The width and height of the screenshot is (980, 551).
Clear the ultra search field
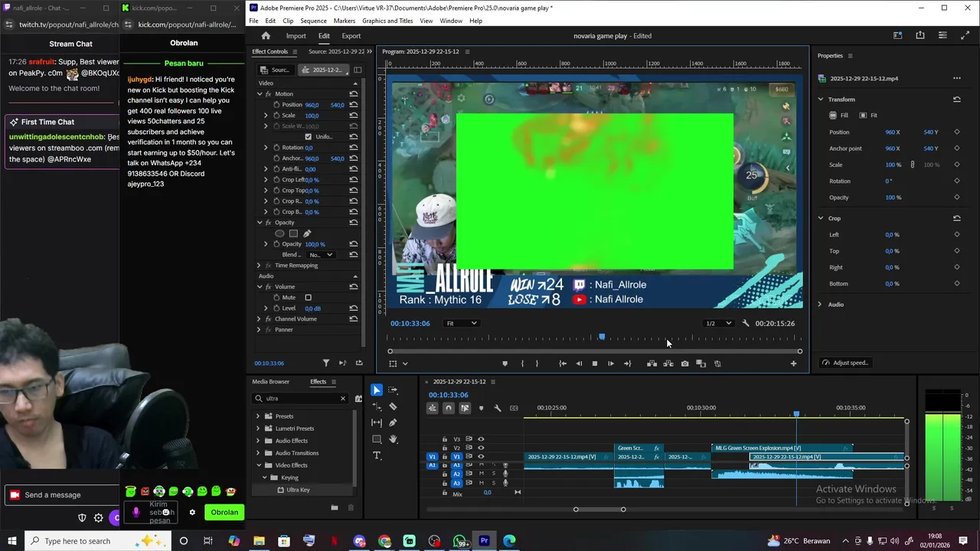(x=343, y=399)
